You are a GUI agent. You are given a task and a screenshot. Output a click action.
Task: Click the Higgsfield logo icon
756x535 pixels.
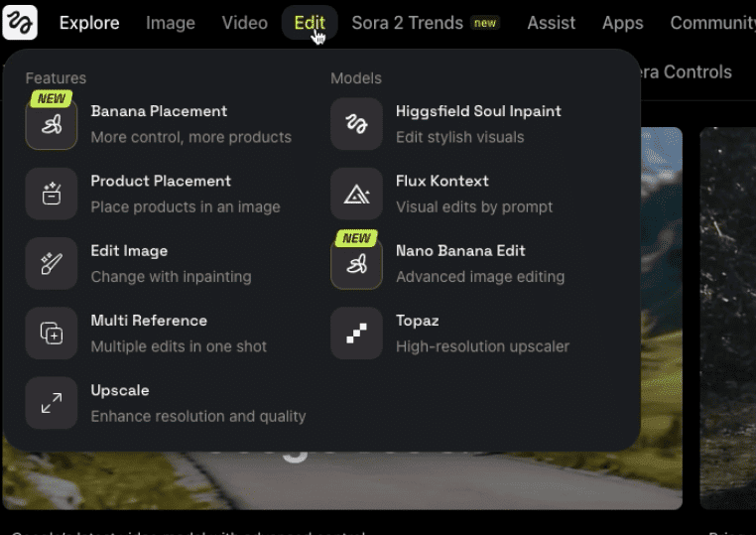pyautogui.click(x=20, y=22)
